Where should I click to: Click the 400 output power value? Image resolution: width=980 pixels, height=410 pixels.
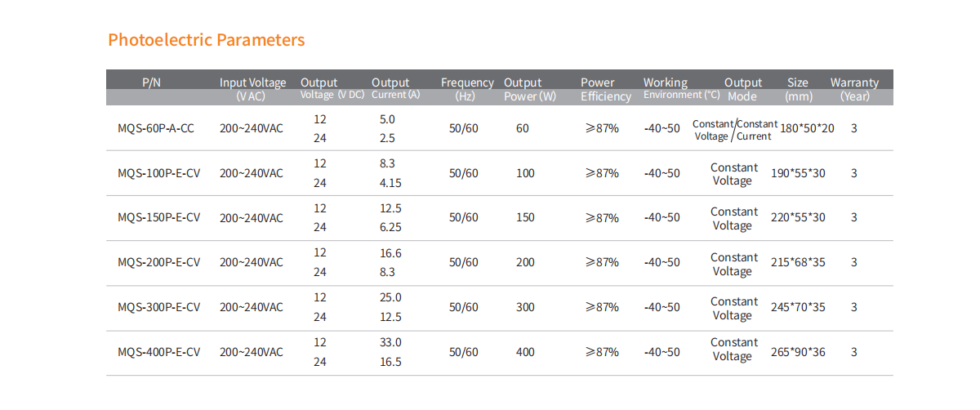(525, 352)
